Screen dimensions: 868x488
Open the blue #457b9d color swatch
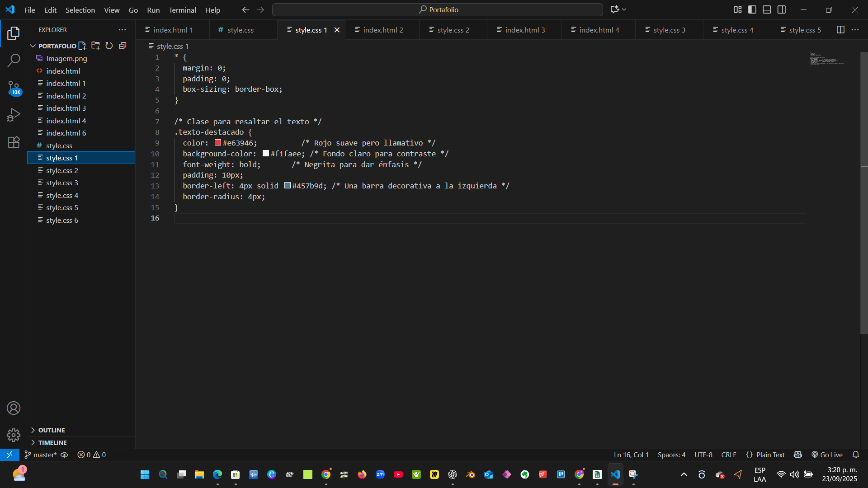pyautogui.click(x=288, y=186)
